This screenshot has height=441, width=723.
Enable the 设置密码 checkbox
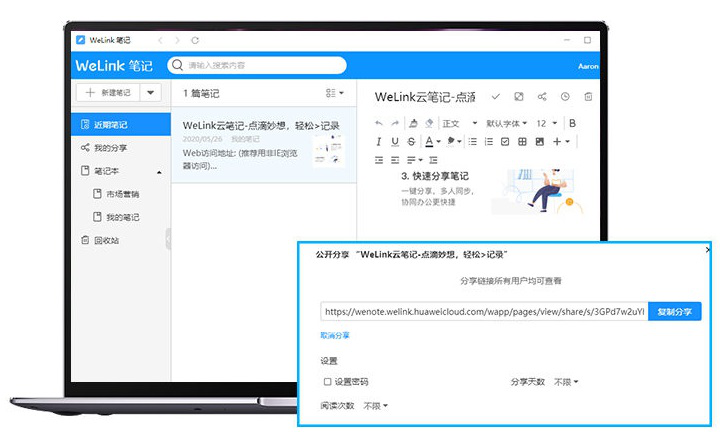[327, 381]
